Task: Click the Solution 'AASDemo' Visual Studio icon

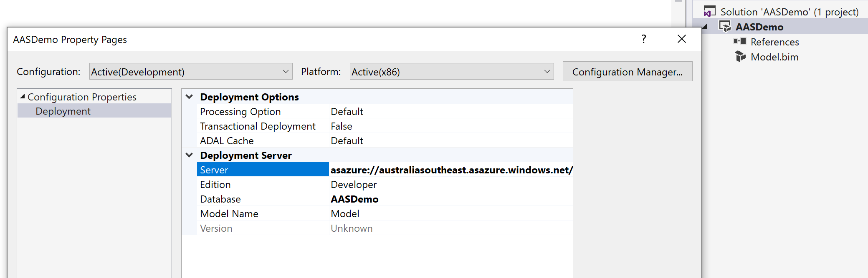Action: [709, 12]
